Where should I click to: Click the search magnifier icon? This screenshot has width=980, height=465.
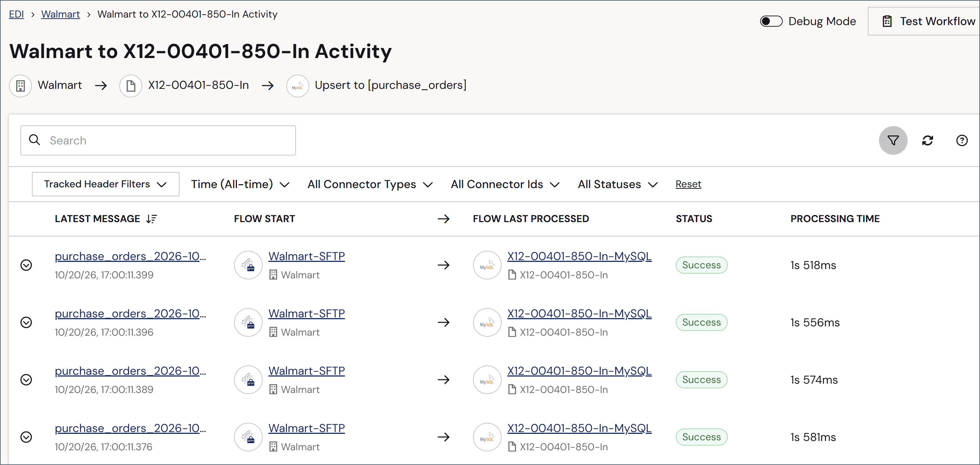coord(35,140)
